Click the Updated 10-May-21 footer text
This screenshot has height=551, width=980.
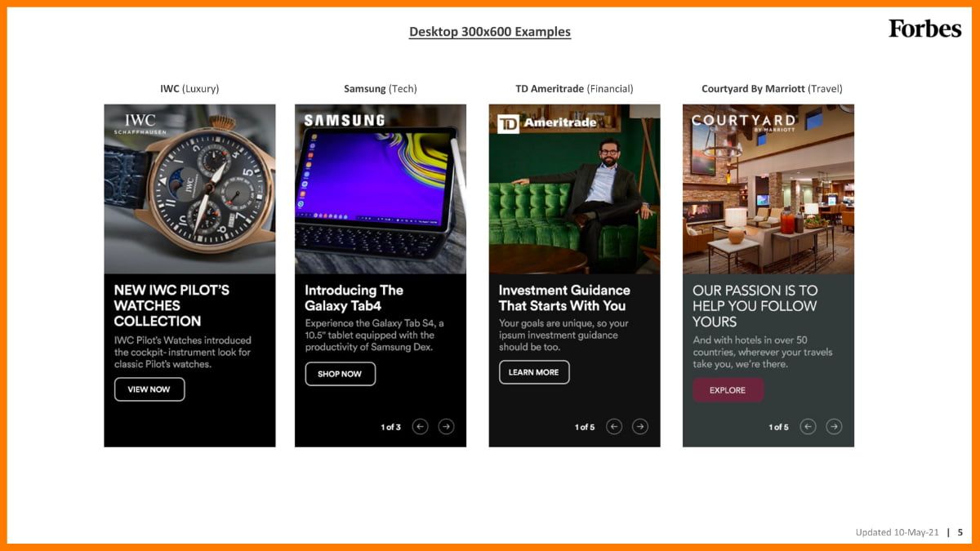[x=897, y=531]
